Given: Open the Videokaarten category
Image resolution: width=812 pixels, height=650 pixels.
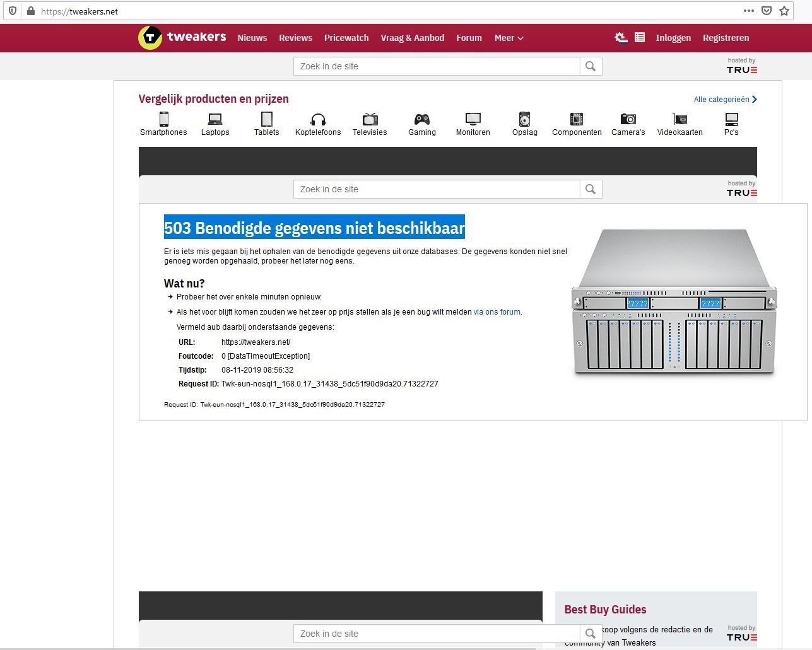Looking at the screenshot, I should (x=680, y=124).
